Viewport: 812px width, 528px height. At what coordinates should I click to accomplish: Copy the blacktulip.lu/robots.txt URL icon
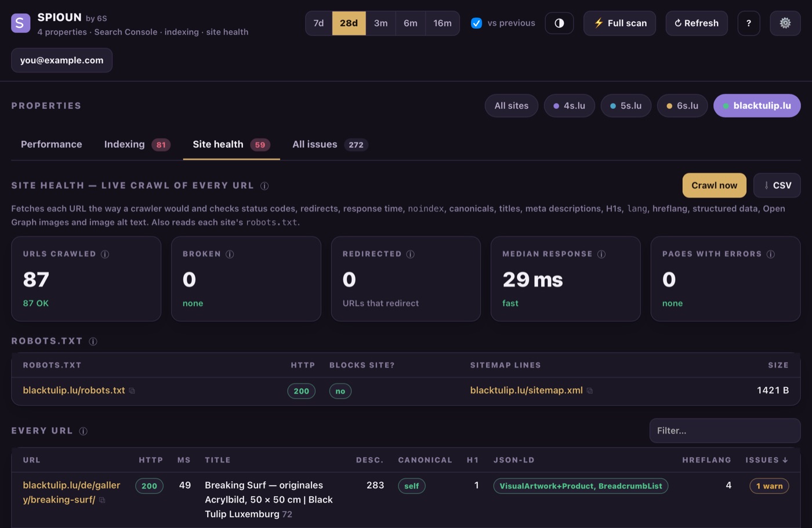click(x=132, y=391)
